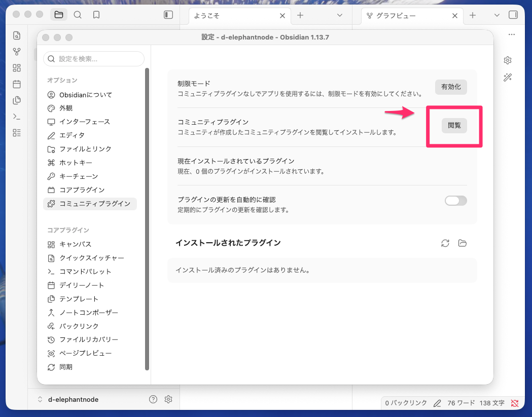Insert template ribbon icon

pos(17,100)
